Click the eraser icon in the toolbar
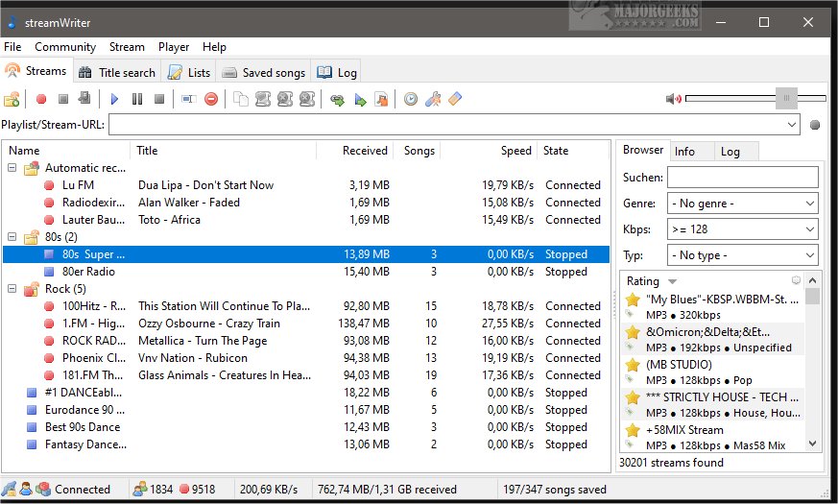838x504 pixels. pos(455,99)
